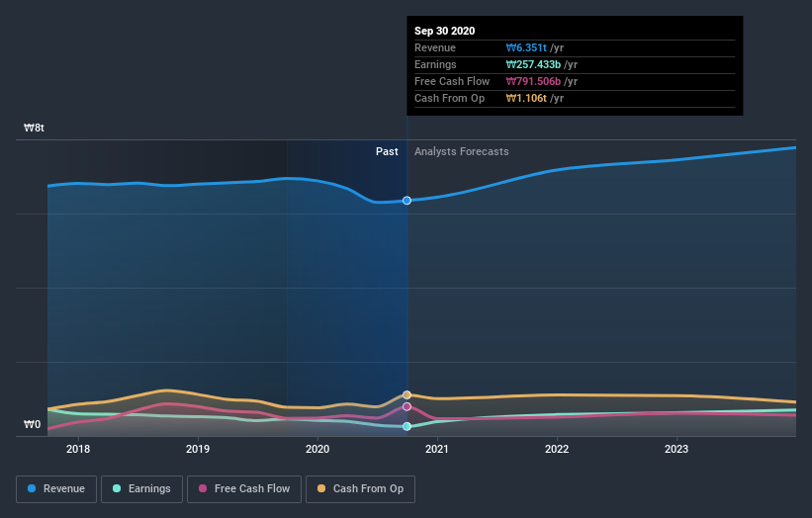Click the ₩257.433b earnings value
The image size is (812, 518).
533,64
